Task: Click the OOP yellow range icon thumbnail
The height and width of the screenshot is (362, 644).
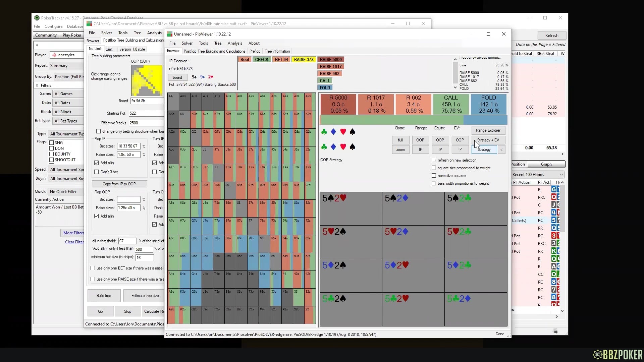Action: coord(147,80)
